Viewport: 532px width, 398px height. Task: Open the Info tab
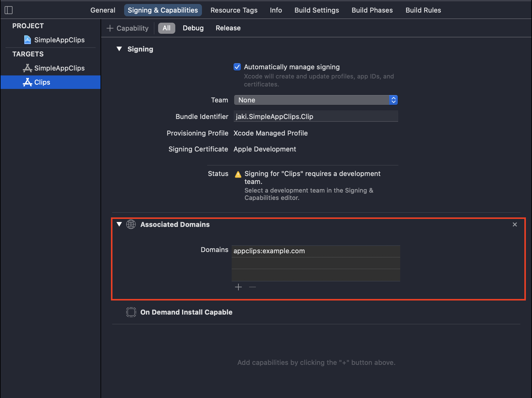point(276,10)
